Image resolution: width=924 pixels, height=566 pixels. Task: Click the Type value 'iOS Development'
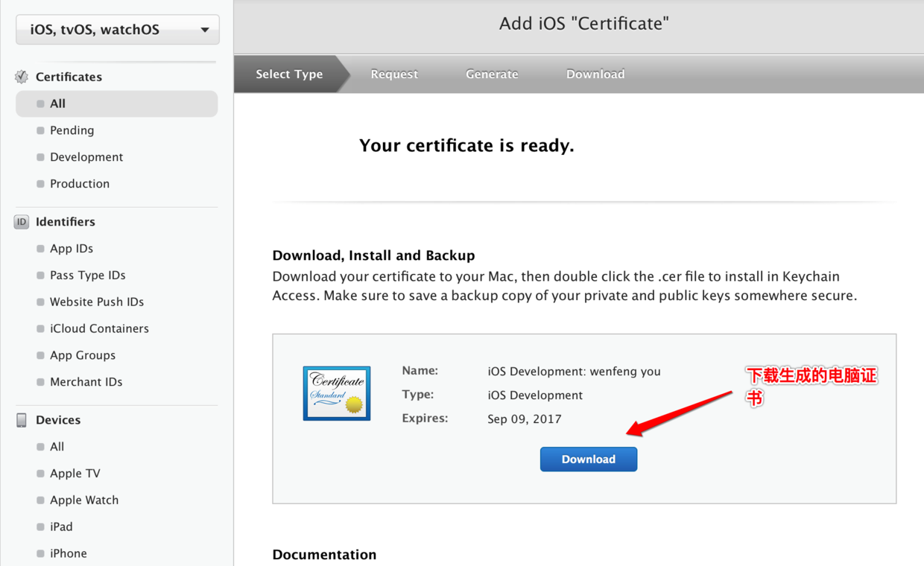click(x=535, y=395)
